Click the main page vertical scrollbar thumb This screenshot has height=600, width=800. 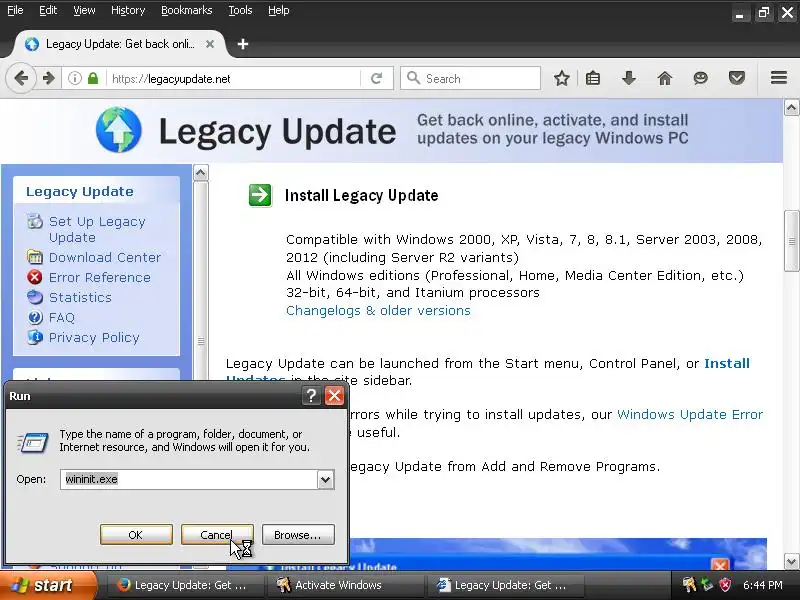(x=791, y=241)
